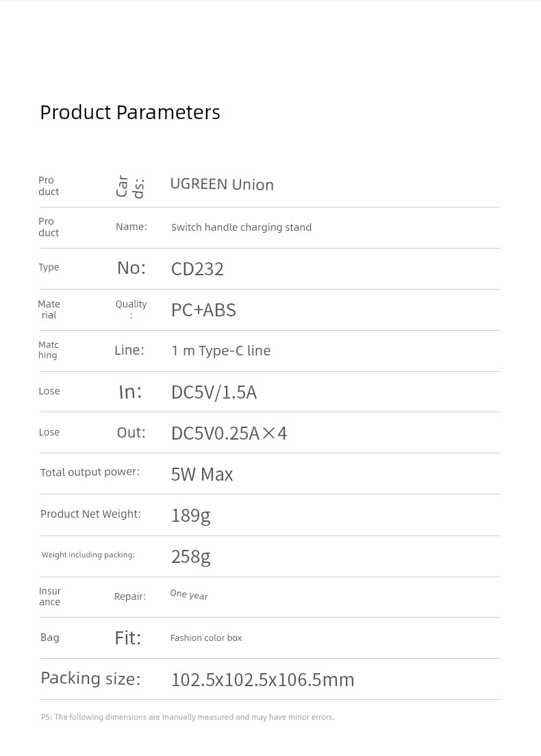
Task: Select the CD232 model number
Action: [x=197, y=269]
